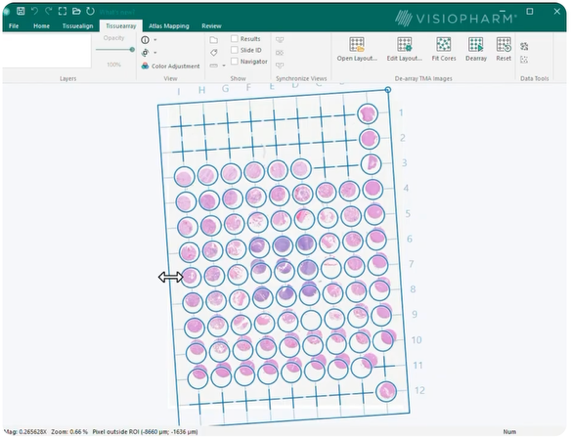Click the row label 12
This screenshot has width=571, height=440.
420,390
